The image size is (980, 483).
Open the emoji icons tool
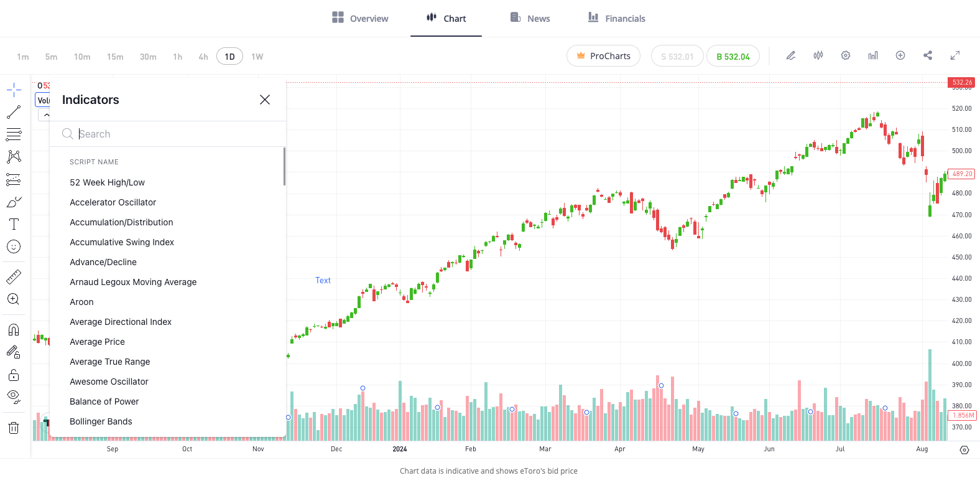tap(14, 246)
